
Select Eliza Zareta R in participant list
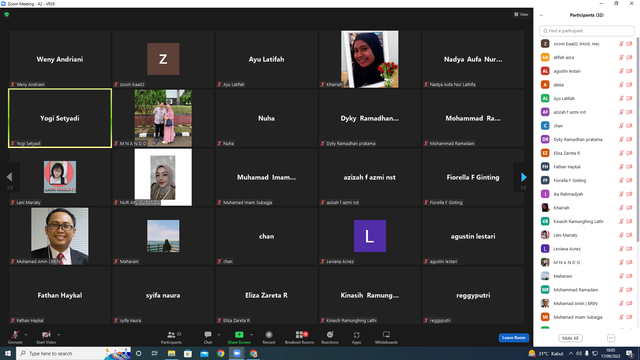[587, 153]
